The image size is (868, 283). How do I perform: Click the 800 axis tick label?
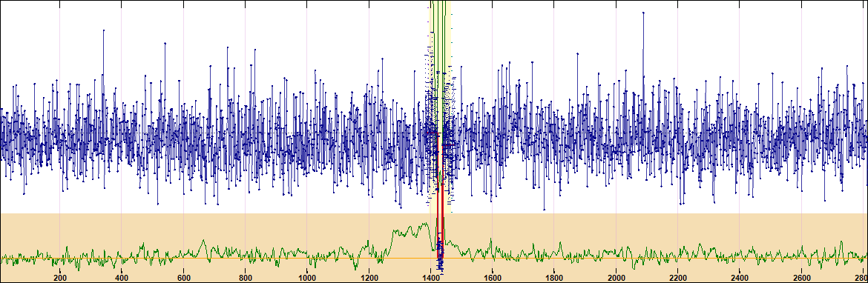click(x=246, y=278)
